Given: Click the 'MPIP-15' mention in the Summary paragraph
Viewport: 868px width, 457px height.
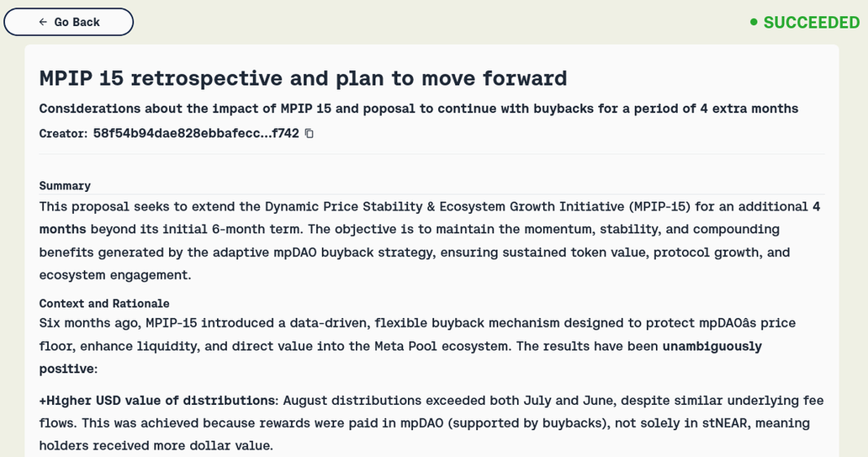Looking at the screenshot, I should tap(659, 207).
